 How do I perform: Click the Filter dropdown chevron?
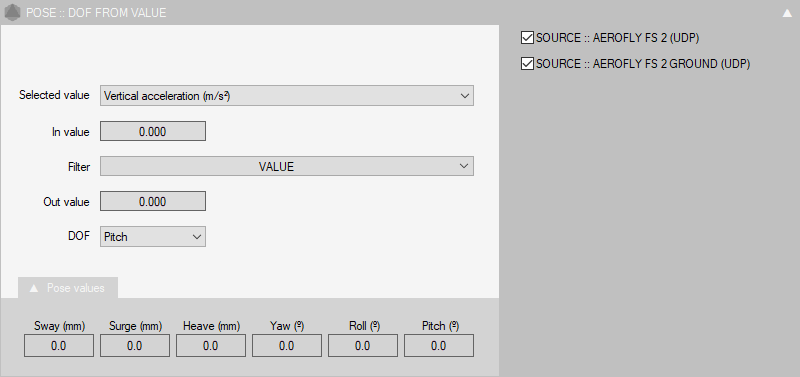click(x=464, y=166)
